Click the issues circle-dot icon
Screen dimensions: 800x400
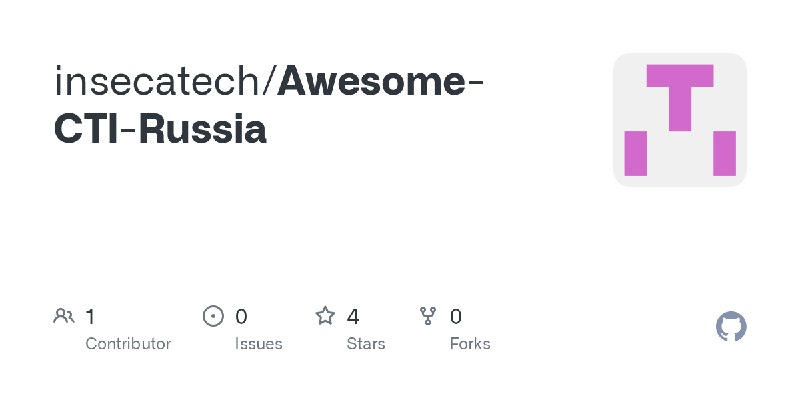click(x=213, y=316)
